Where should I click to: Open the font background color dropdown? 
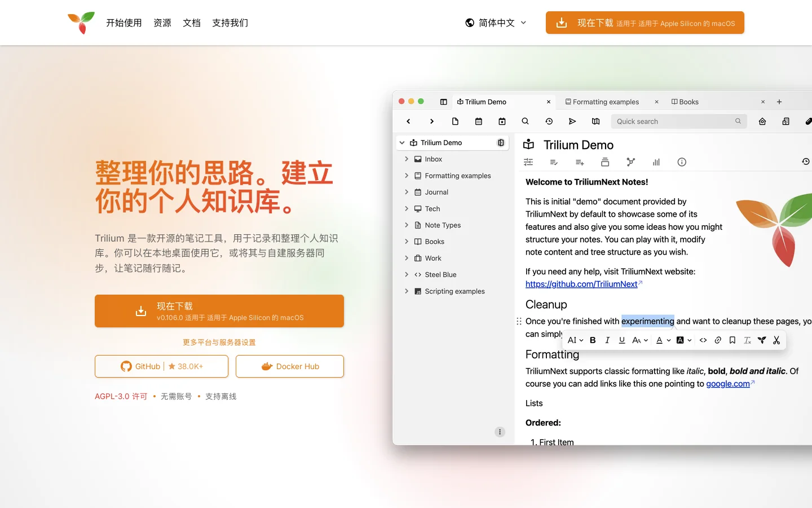coord(684,340)
